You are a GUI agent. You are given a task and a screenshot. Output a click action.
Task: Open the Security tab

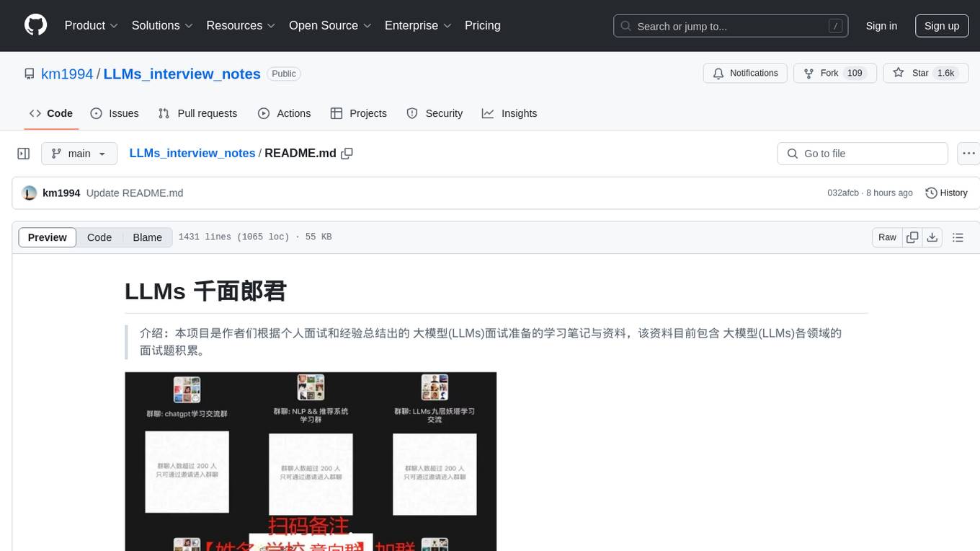pos(435,113)
